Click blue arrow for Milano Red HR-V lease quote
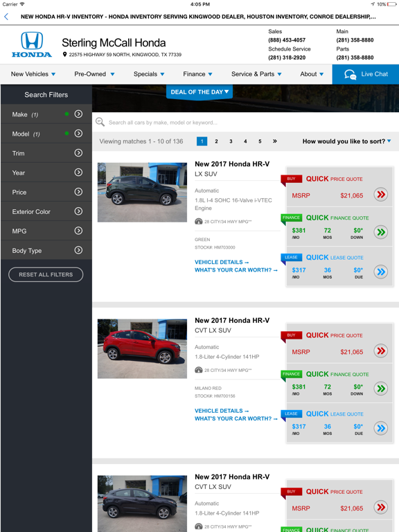The height and width of the screenshot is (532, 399). [x=381, y=428]
